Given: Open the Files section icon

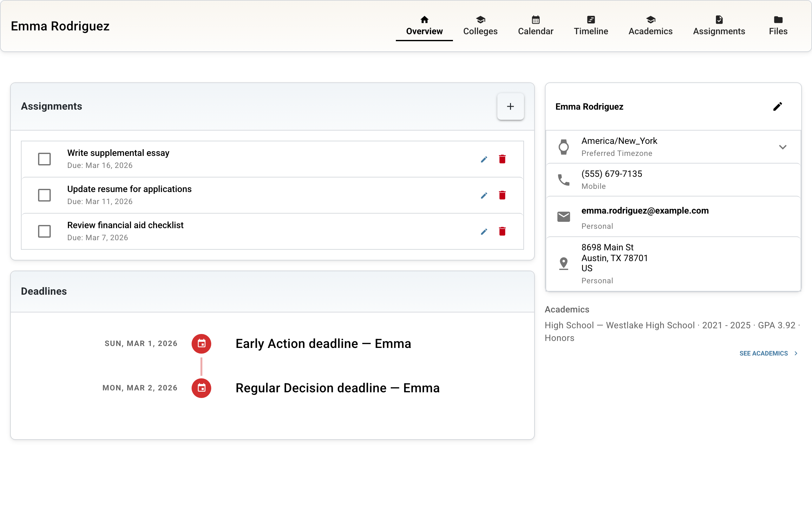Looking at the screenshot, I should coord(778,19).
